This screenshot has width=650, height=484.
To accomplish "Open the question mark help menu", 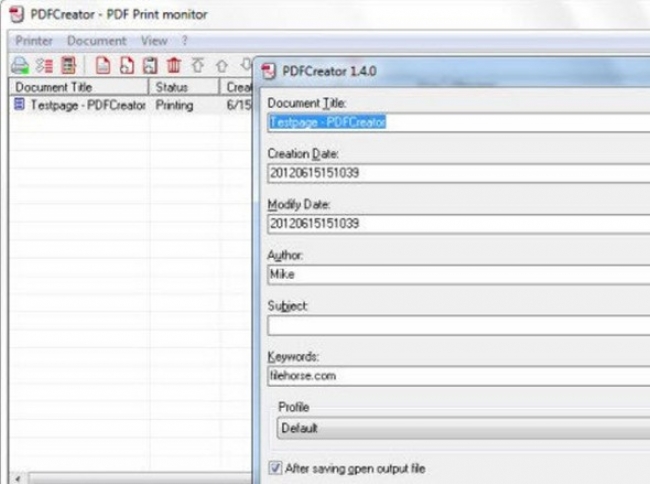I will 184,41.
